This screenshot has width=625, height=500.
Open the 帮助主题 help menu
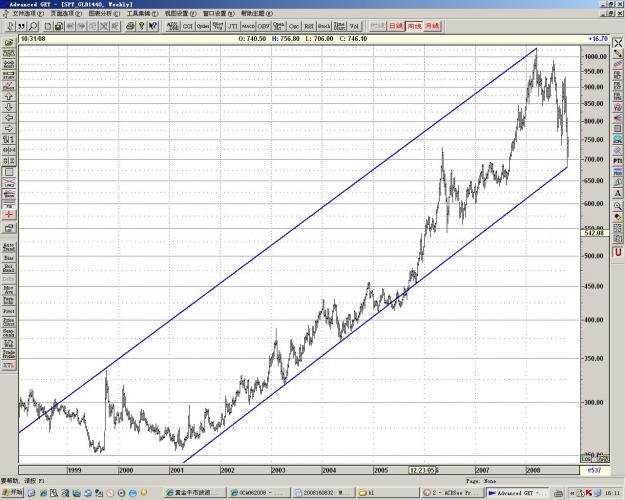[257, 13]
